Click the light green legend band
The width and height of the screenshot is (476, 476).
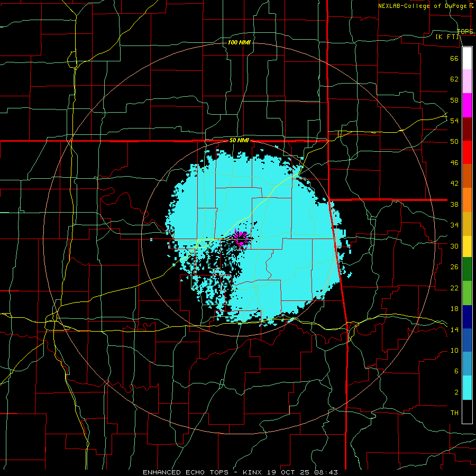[467, 293]
